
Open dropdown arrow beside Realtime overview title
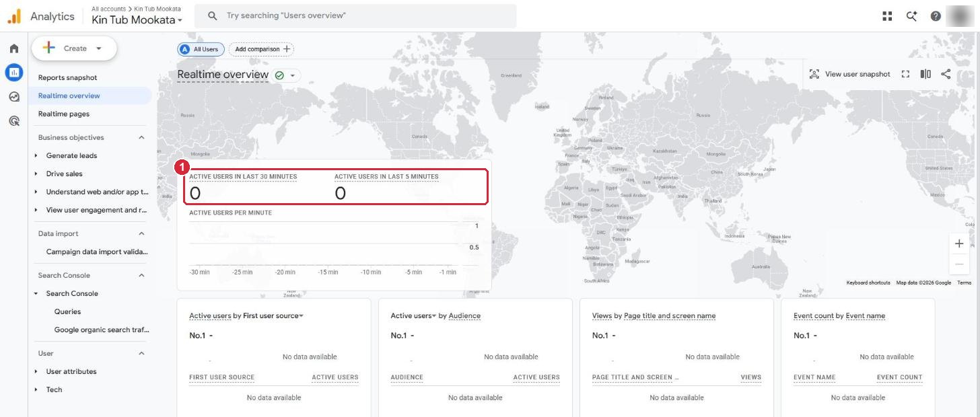coord(292,75)
